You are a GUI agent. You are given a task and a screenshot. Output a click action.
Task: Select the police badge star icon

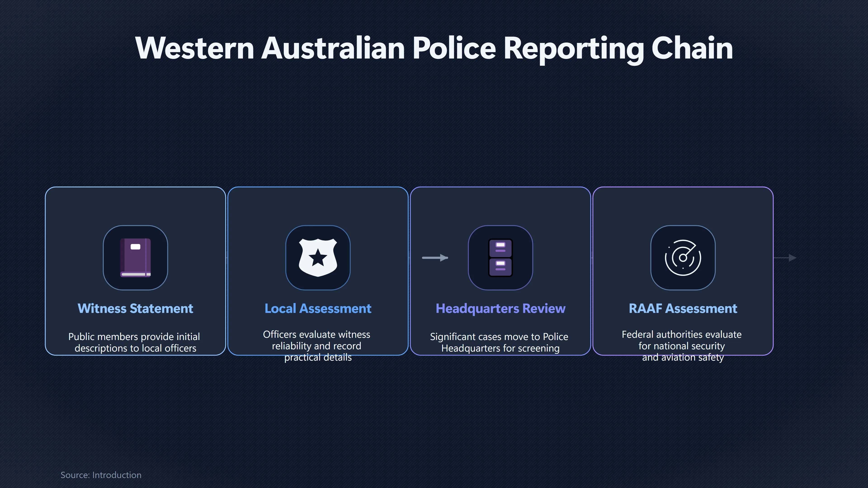(318, 258)
